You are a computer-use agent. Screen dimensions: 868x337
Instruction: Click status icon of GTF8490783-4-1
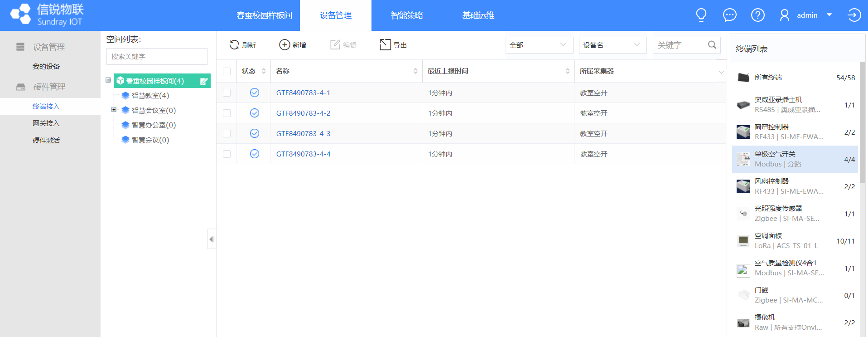(255, 93)
